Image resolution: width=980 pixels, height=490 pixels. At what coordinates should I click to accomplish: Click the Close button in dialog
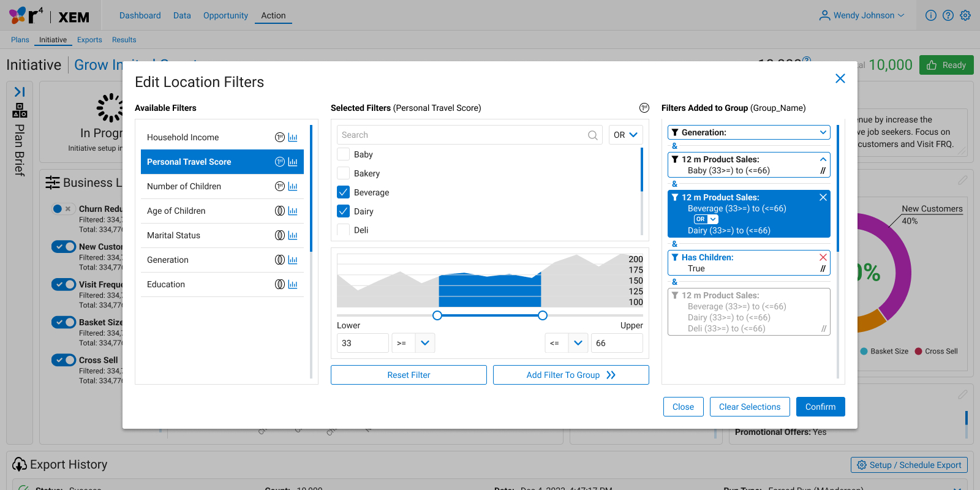coord(683,407)
